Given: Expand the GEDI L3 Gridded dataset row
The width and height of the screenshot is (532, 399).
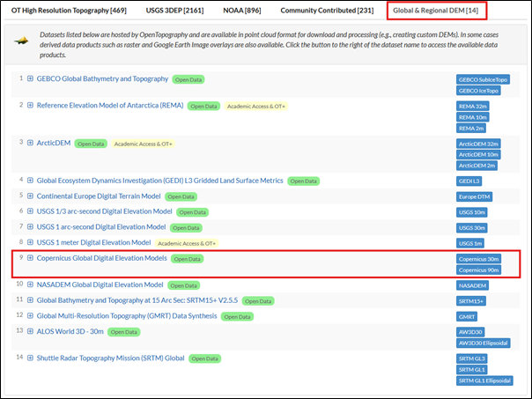Looking at the screenshot, I should (30, 181).
